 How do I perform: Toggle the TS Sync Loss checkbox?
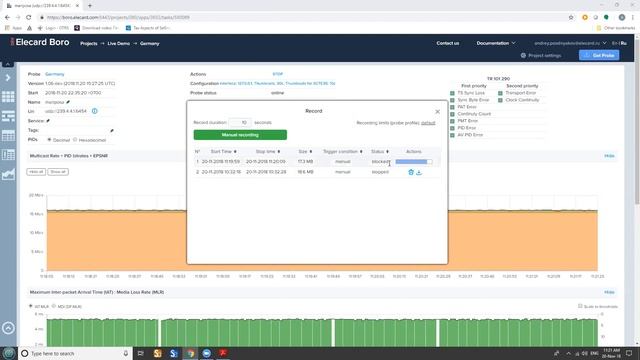452,93
